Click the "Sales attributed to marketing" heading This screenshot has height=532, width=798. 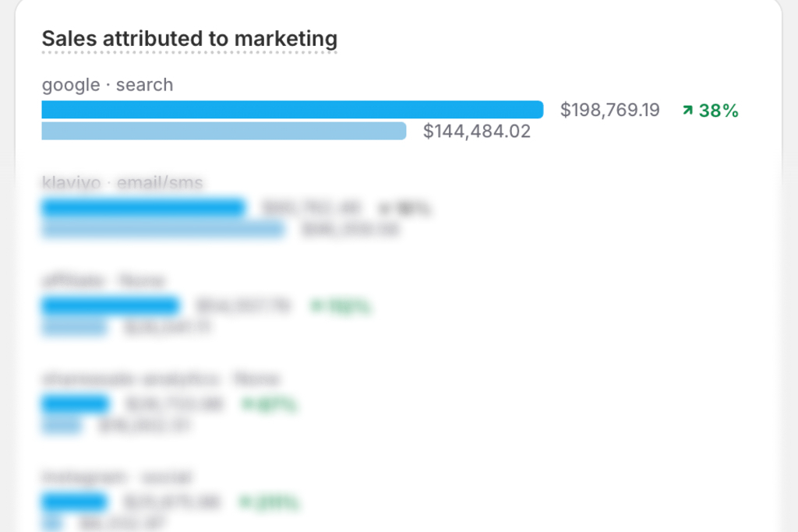(x=189, y=38)
